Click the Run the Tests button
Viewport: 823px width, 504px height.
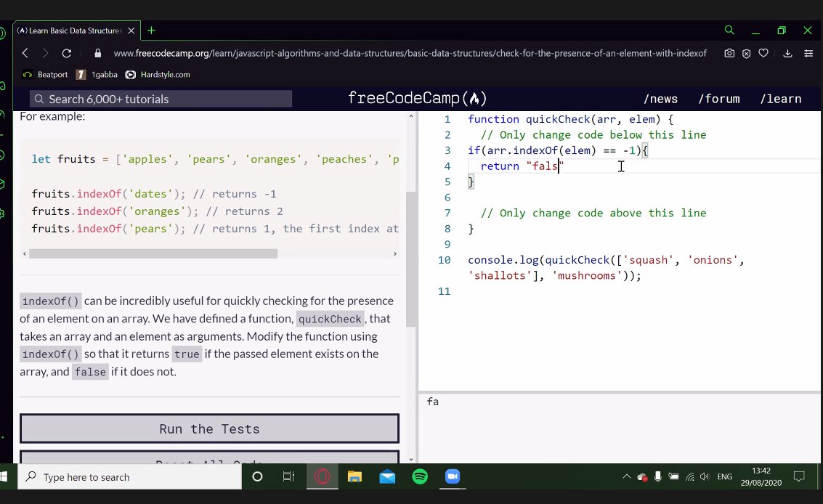(209, 428)
